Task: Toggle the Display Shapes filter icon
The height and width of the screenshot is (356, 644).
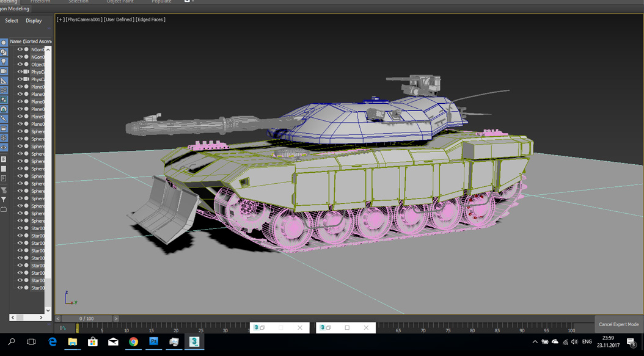Action: [4, 52]
